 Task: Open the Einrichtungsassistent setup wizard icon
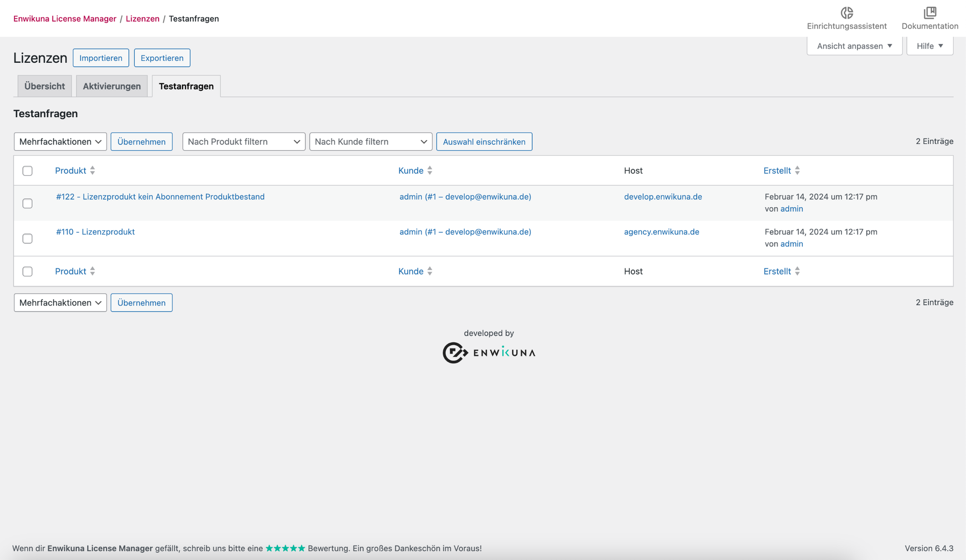pyautogui.click(x=847, y=13)
